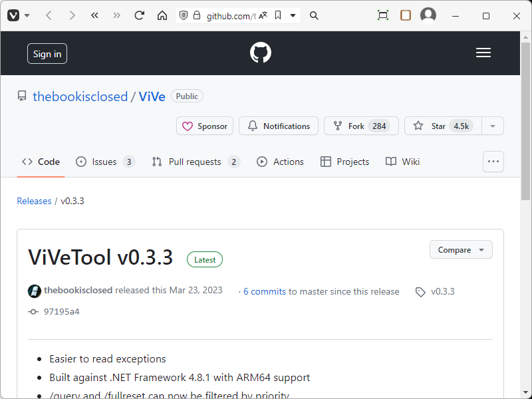Open the user profile avatar

(x=428, y=15)
